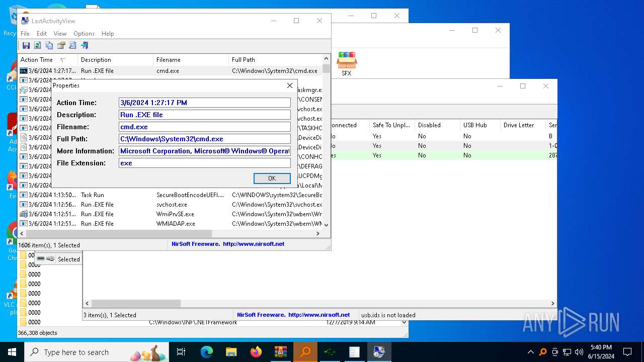The image size is (644, 362).
Task: Click USB window horizontal scrollbar left arrow
Action: [x=88, y=304]
